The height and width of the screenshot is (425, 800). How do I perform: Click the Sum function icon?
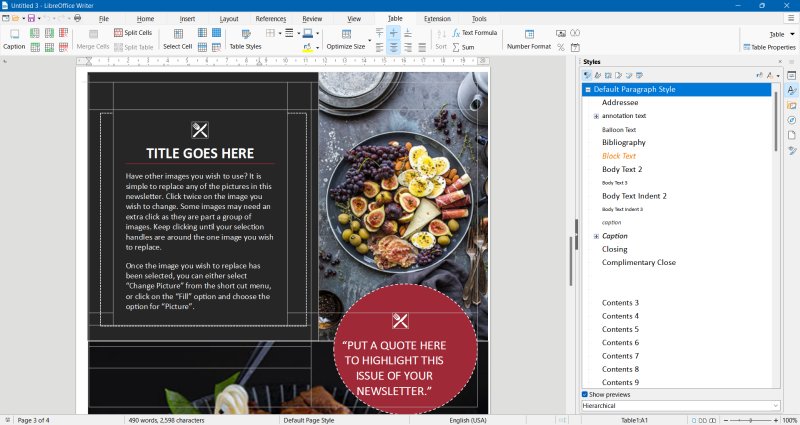point(463,47)
